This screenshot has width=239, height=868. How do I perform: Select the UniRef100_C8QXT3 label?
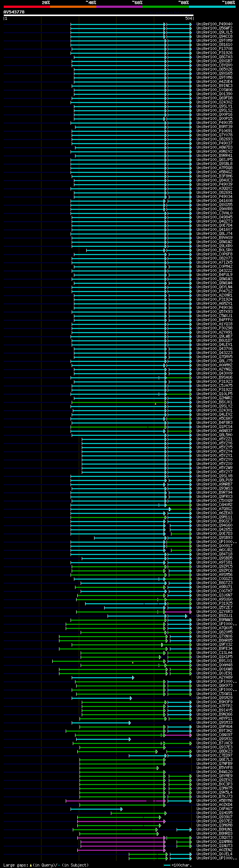pos(214,837)
